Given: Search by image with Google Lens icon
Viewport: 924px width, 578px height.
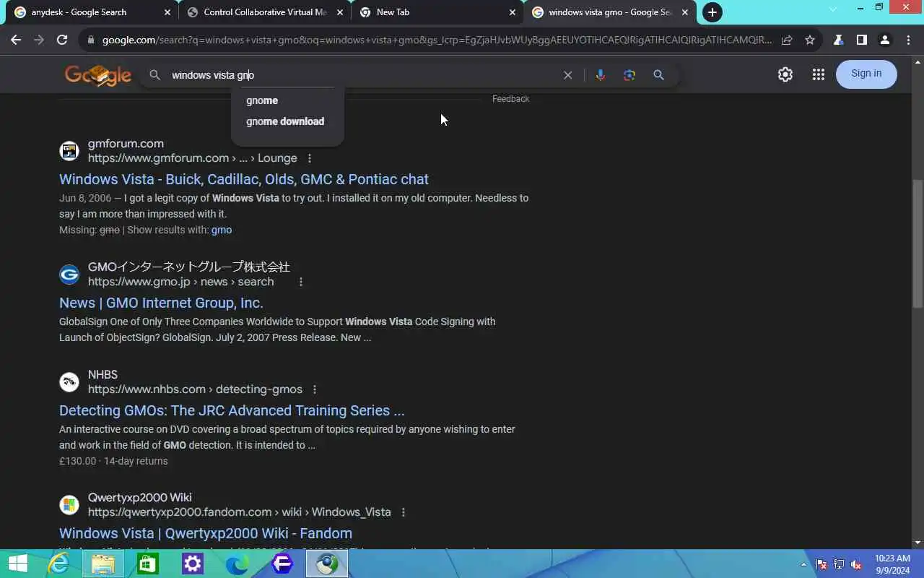Looking at the screenshot, I should (629, 75).
